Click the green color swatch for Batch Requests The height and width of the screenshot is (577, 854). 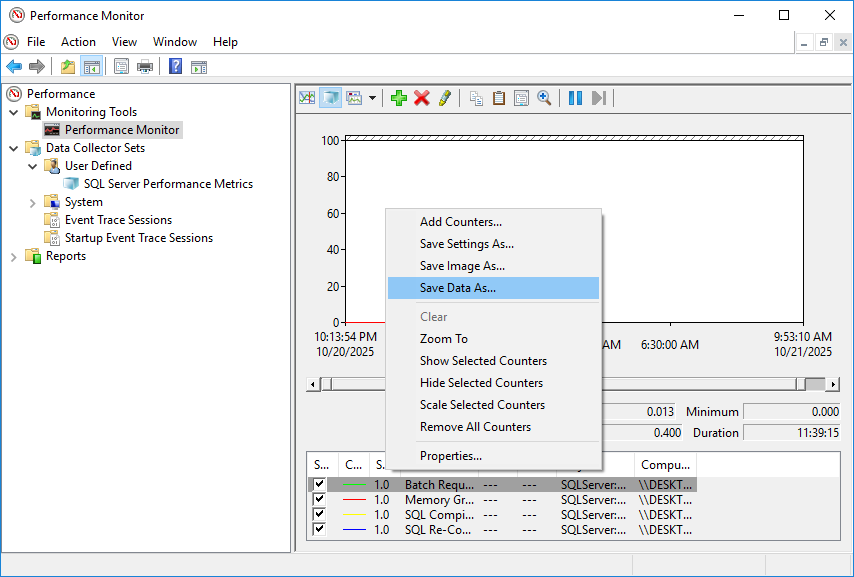coord(354,484)
